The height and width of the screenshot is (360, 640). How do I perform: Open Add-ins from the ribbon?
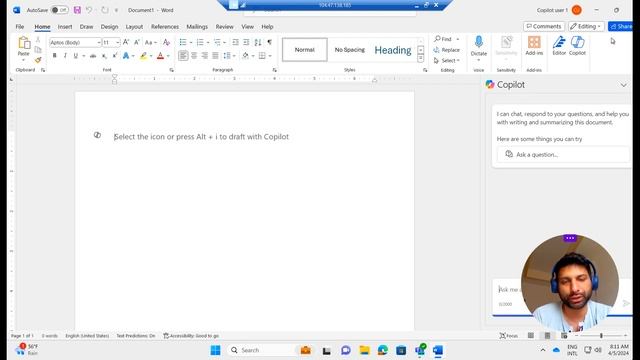534,45
